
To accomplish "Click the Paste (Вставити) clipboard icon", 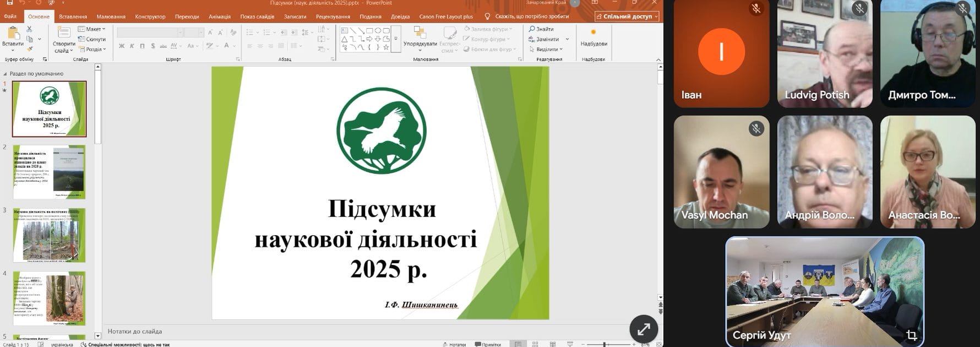I will tap(13, 34).
